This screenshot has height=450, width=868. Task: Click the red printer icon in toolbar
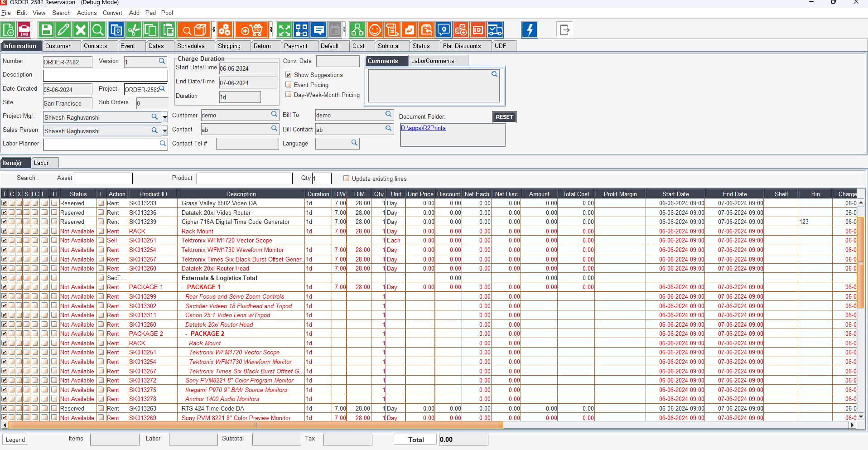24,30
